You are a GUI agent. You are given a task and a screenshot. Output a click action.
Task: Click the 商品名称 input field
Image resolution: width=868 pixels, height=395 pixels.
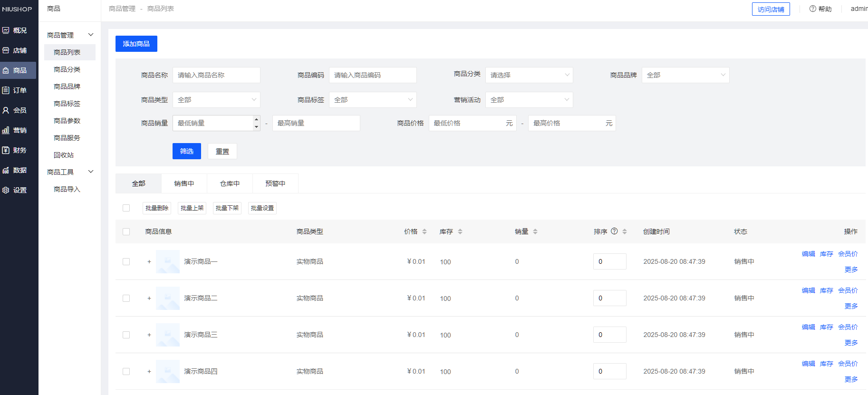coord(216,75)
